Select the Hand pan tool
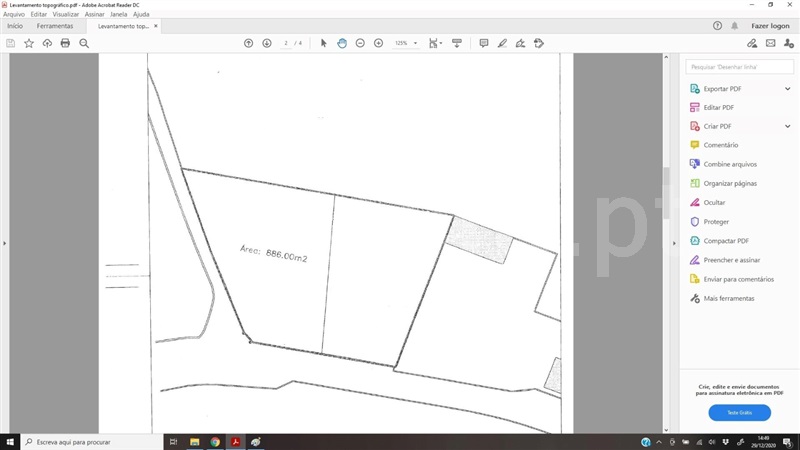The width and height of the screenshot is (800, 450). (x=342, y=43)
